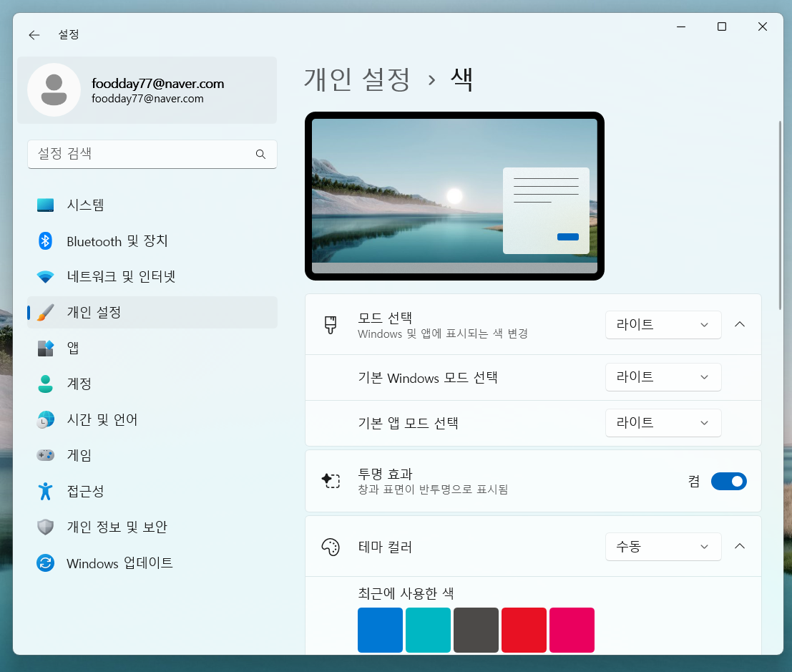Screen dimensions: 792x672
Task: Click the user profile avatar icon
Action: click(54, 90)
